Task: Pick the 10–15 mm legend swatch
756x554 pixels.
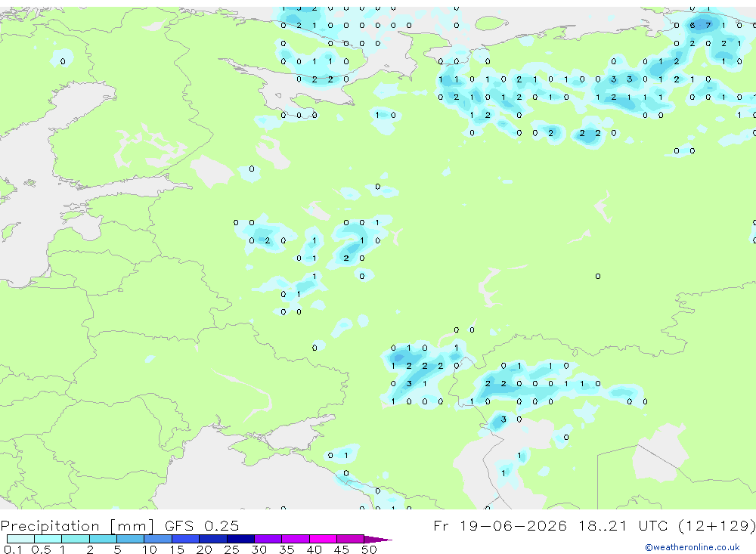Action: (x=158, y=539)
